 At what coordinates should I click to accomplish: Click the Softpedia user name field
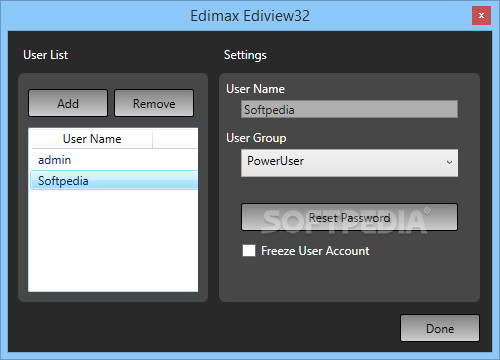coord(349,109)
